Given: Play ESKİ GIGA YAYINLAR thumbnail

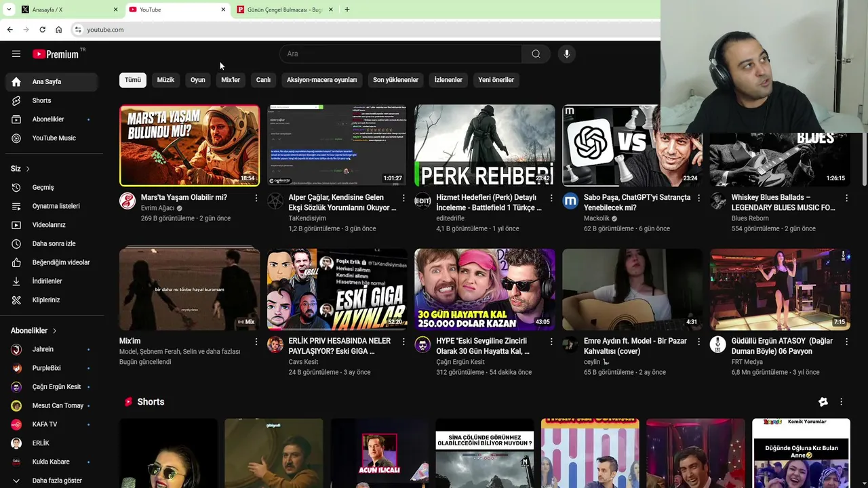Looking at the screenshot, I should click(x=337, y=289).
